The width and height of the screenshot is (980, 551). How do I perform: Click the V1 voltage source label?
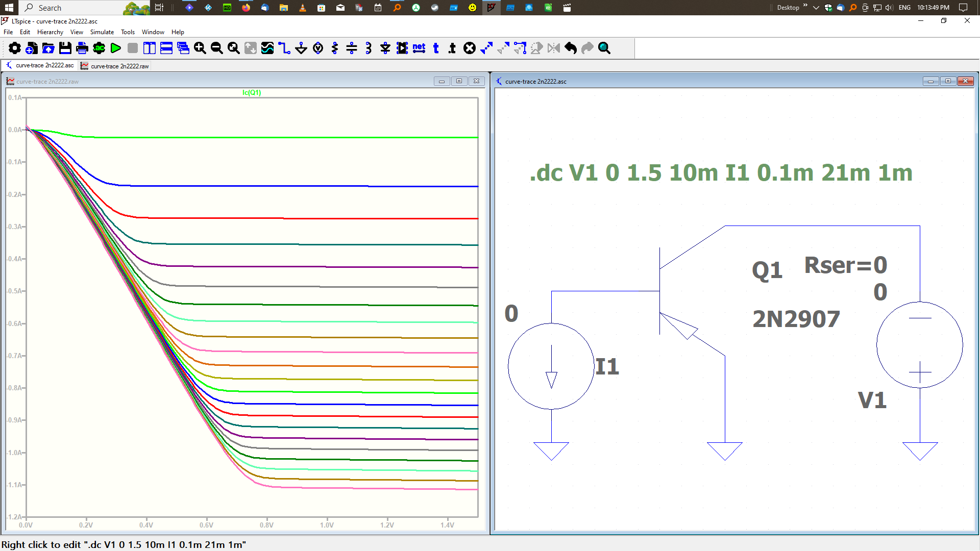pyautogui.click(x=872, y=400)
